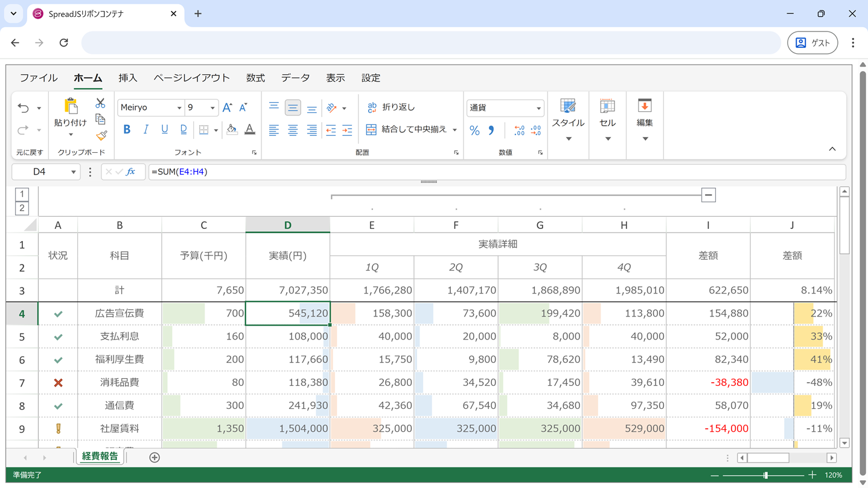Toggle top vertical alignment
The image size is (868, 488).
(274, 108)
